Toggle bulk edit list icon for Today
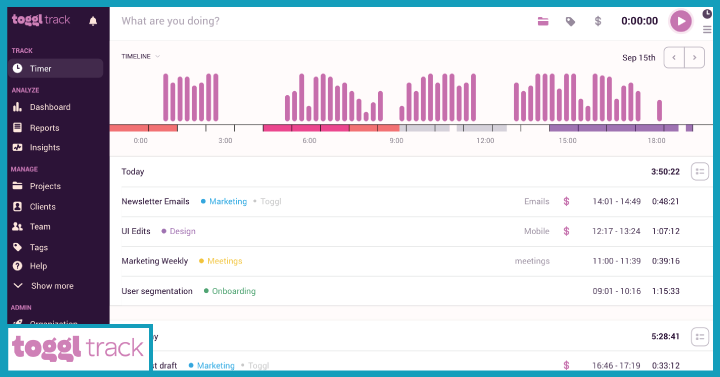The width and height of the screenshot is (720, 377). [x=700, y=172]
